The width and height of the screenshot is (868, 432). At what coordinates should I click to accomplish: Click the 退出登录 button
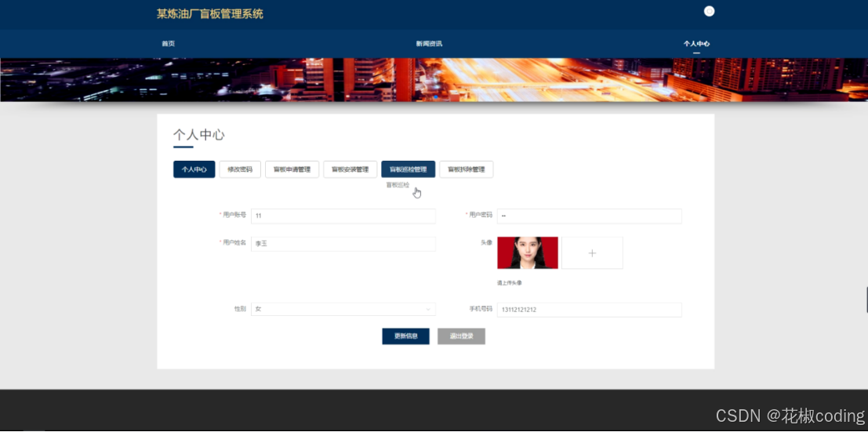[461, 336]
